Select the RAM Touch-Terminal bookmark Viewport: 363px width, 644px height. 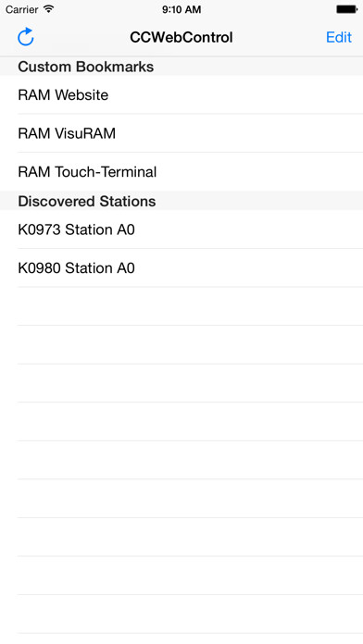(181, 172)
